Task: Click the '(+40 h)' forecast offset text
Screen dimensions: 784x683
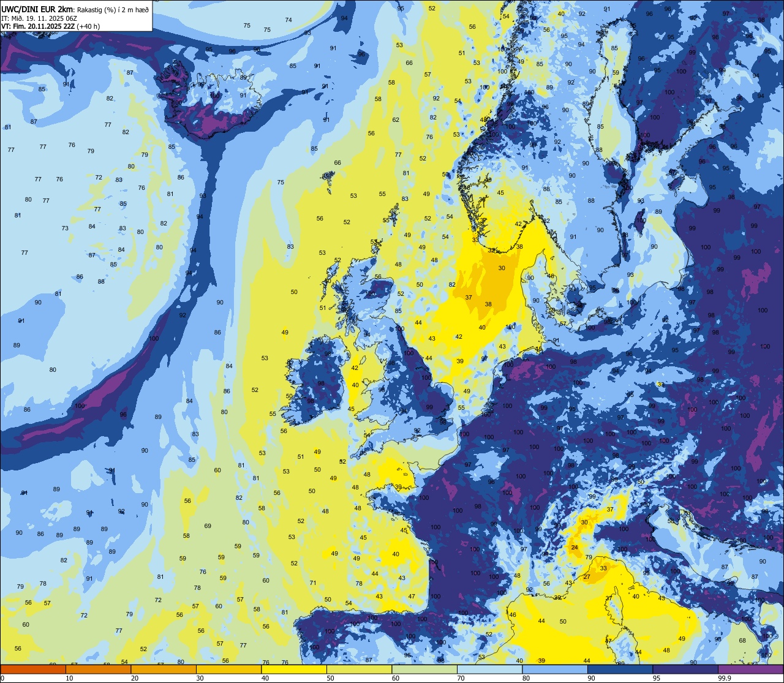Action: click(x=88, y=26)
